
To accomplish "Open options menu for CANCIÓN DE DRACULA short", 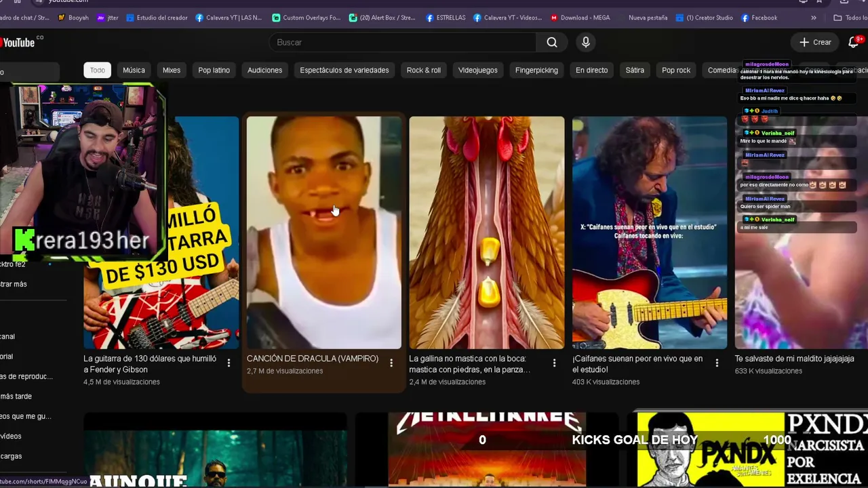I will click(391, 363).
